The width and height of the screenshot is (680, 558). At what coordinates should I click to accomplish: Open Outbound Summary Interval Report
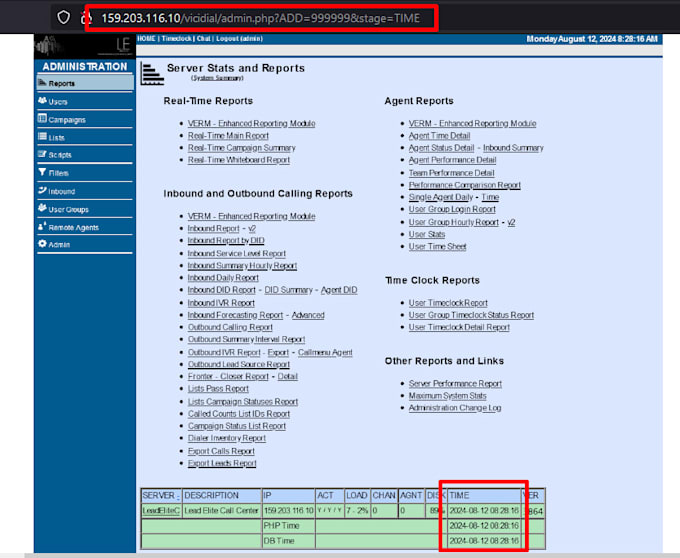[x=246, y=339]
